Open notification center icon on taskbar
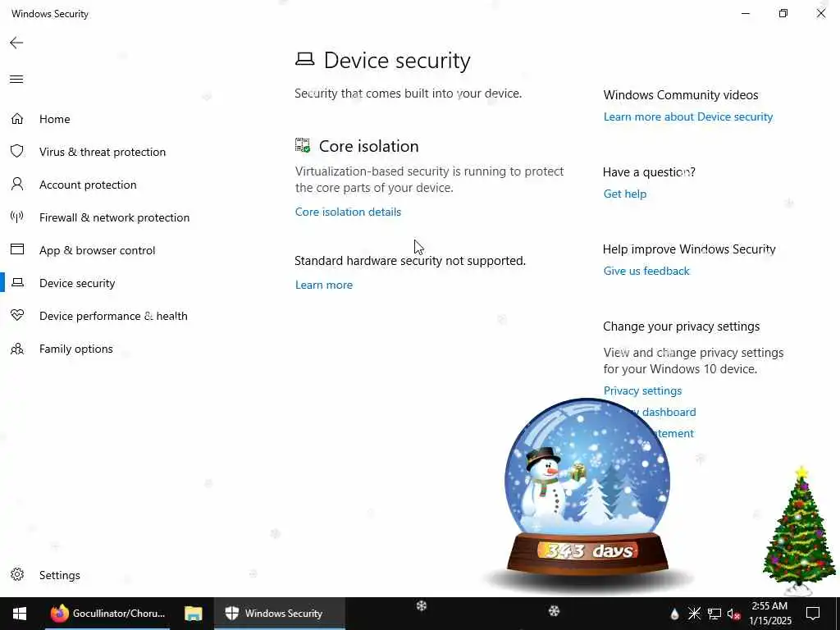840x630 pixels. click(813, 614)
